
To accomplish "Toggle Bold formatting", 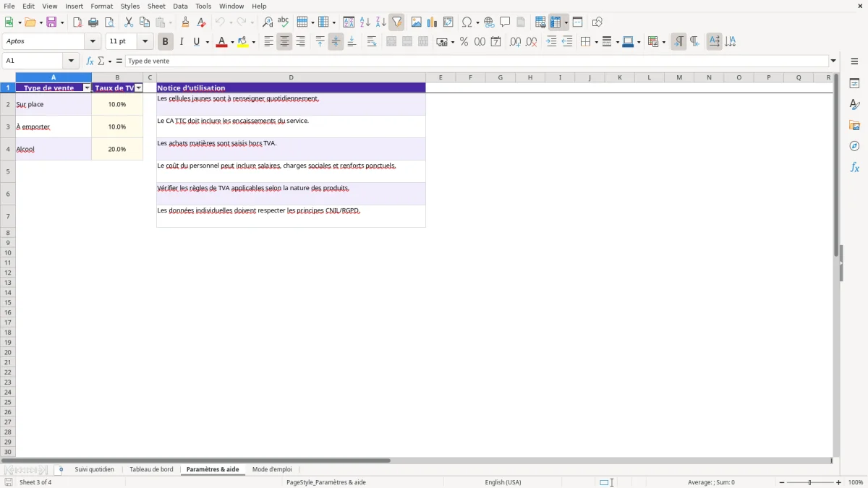I will [x=166, y=42].
